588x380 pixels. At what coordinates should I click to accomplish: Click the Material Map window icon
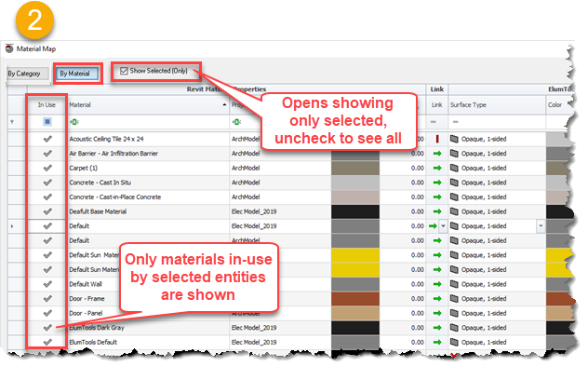(x=9, y=47)
